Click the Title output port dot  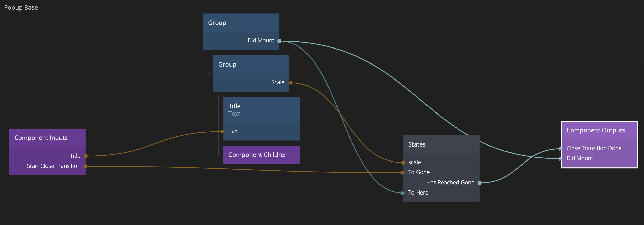[86, 156]
